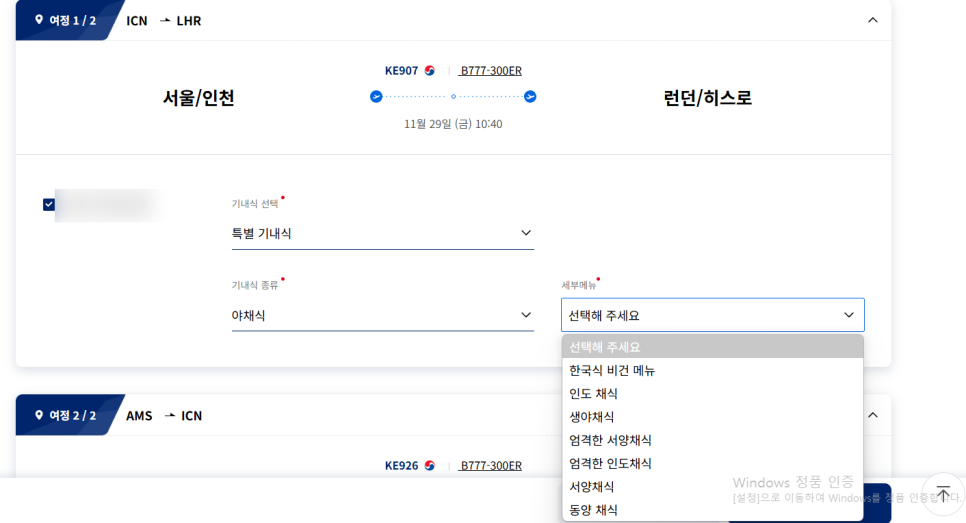
Task: Collapse the 여정 2/2 AMS to ICN section
Action: [872, 415]
